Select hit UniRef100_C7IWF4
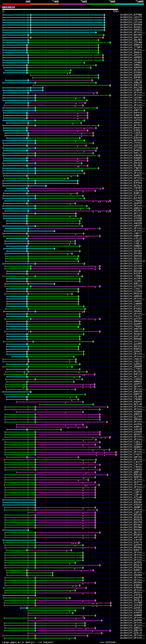 click(131, 47)
